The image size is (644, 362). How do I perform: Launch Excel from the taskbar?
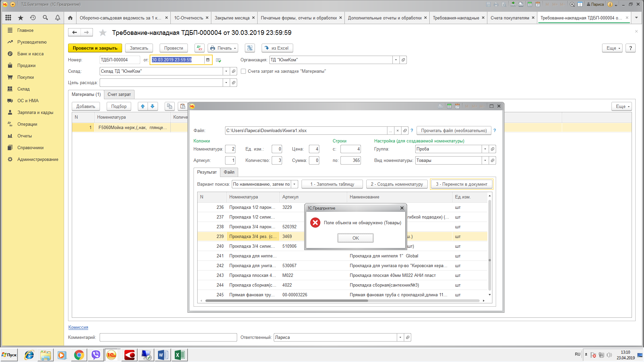[179, 355]
